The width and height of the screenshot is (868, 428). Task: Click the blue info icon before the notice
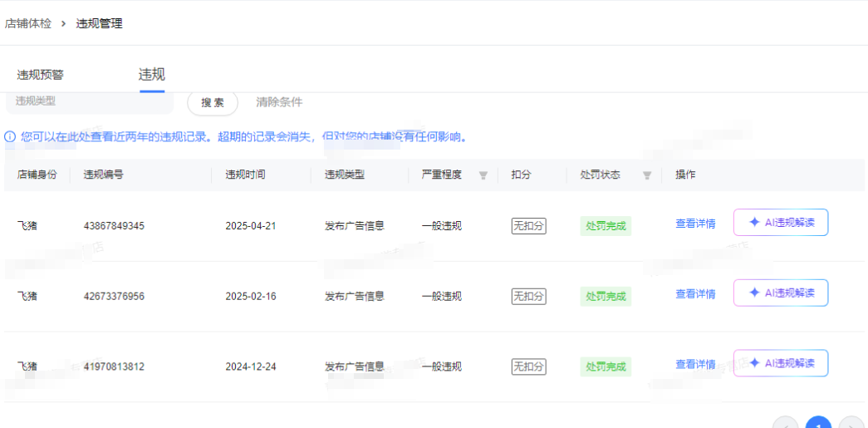pos(10,136)
